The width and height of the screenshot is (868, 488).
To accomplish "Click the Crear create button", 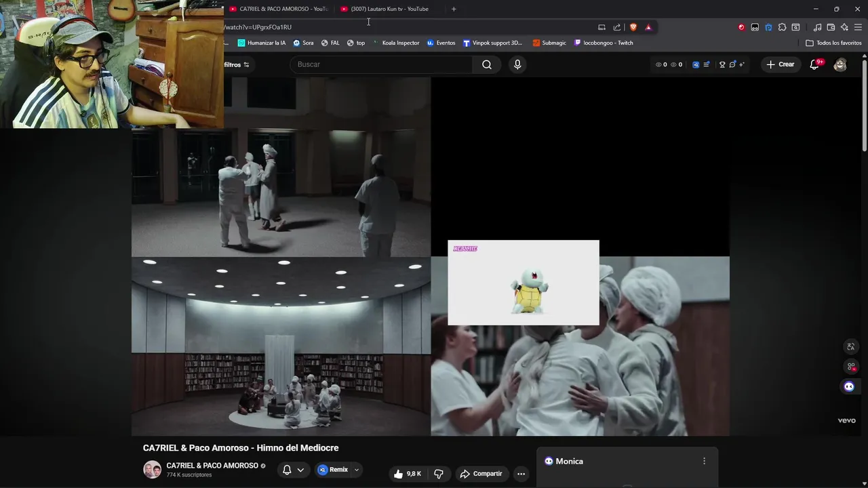I will [x=780, y=64].
